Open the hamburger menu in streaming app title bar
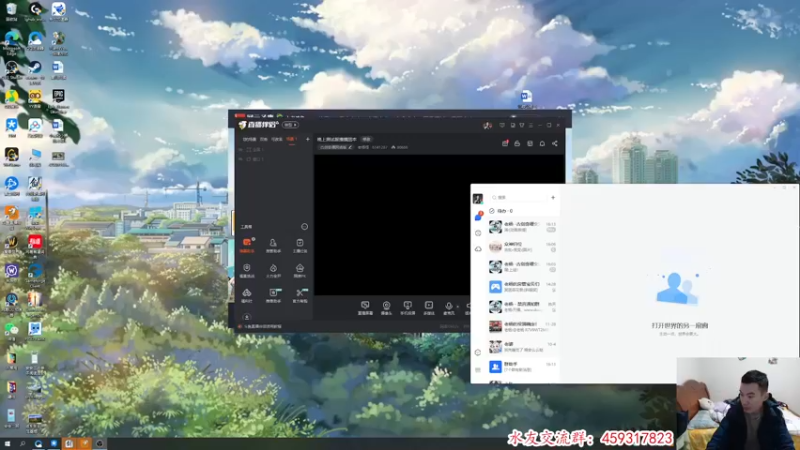This screenshot has height=450, width=800. click(x=531, y=125)
